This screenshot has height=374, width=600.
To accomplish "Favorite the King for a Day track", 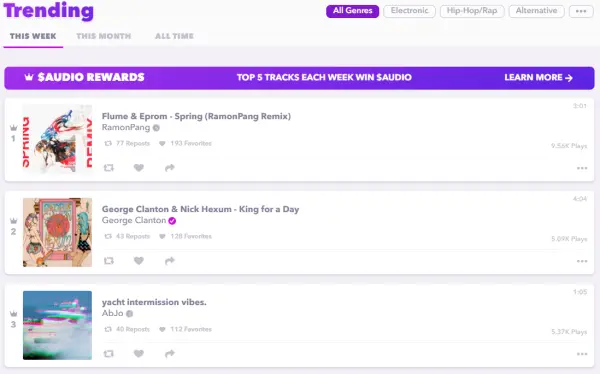I will coord(139,261).
